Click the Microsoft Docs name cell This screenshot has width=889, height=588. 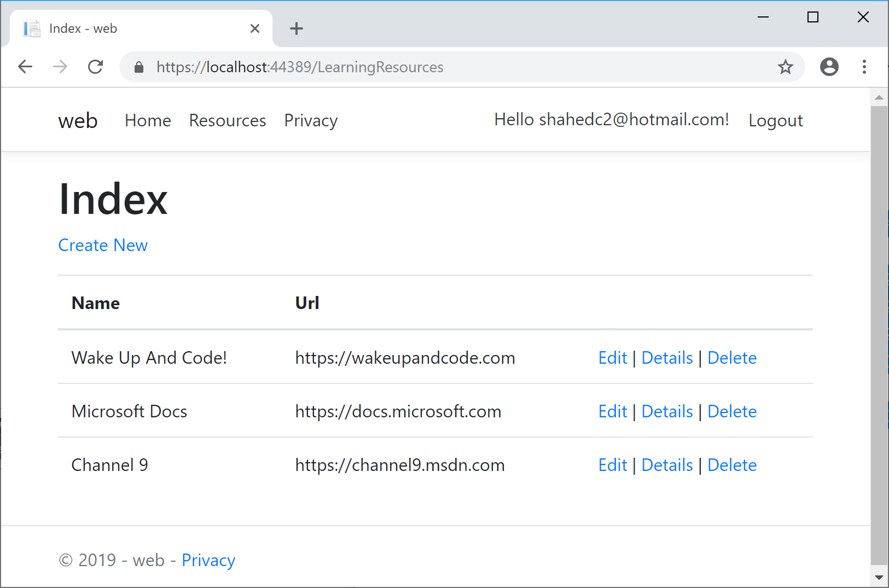130,411
